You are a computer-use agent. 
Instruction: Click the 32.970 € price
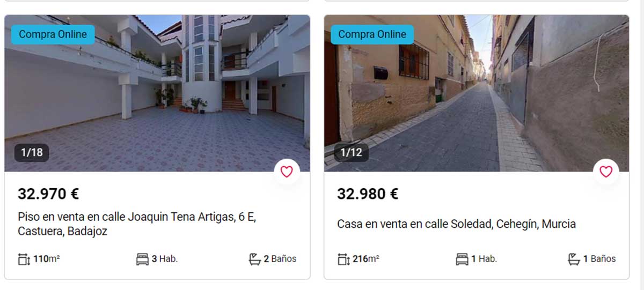point(48,194)
